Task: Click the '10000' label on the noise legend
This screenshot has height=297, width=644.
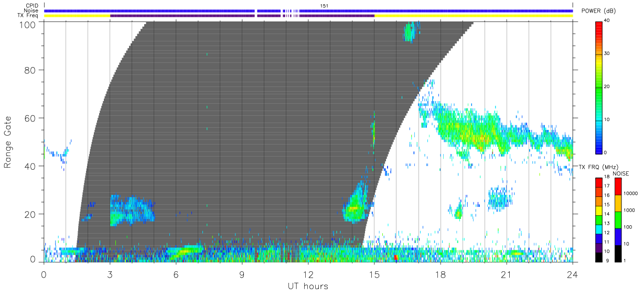Action: click(x=630, y=193)
